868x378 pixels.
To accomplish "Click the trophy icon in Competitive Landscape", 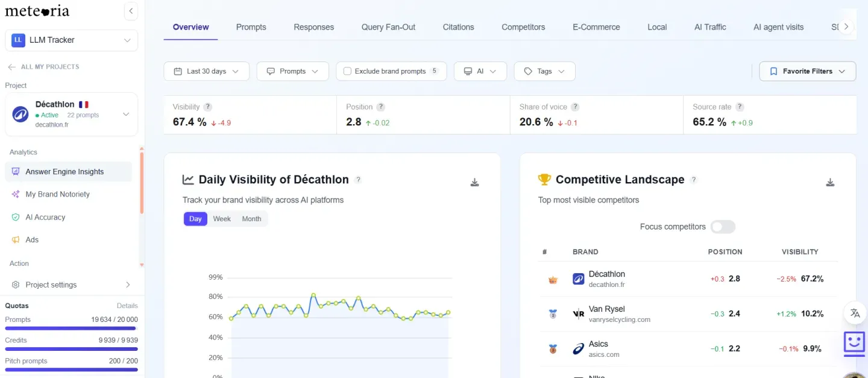I will pyautogui.click(x=544, y=180).
